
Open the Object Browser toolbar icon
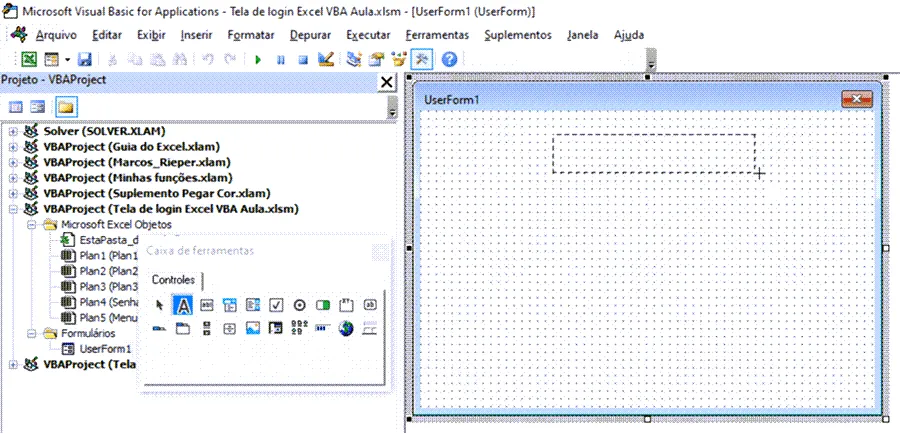(x=398, y=59)
